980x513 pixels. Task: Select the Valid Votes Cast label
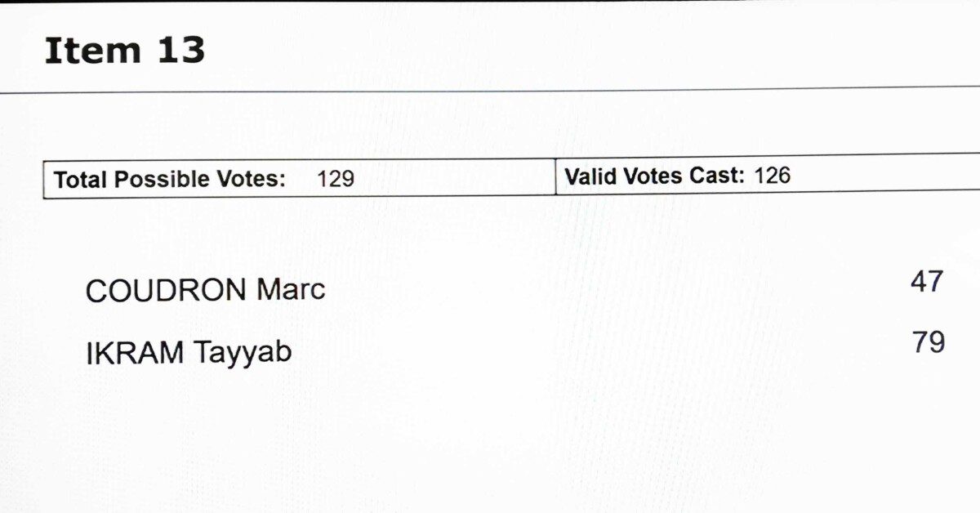click(x=655, y=176)
